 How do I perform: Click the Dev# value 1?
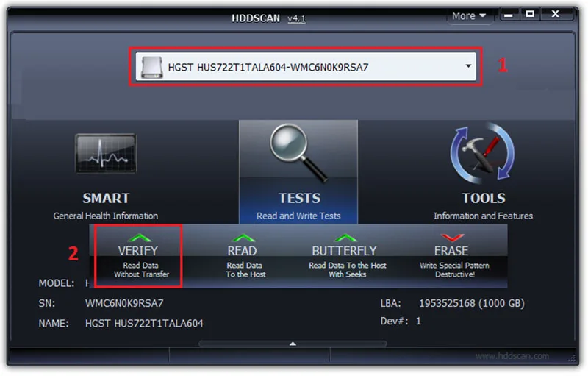(418, 322)
